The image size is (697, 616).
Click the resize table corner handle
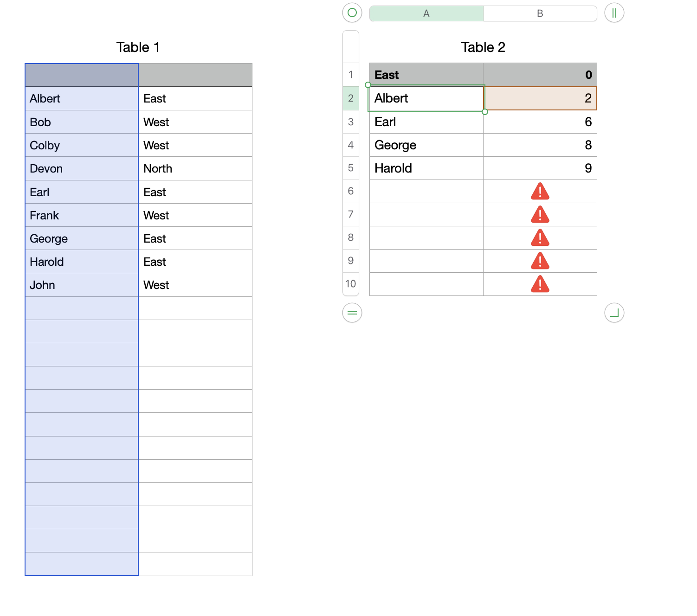(x=614, y=313)
